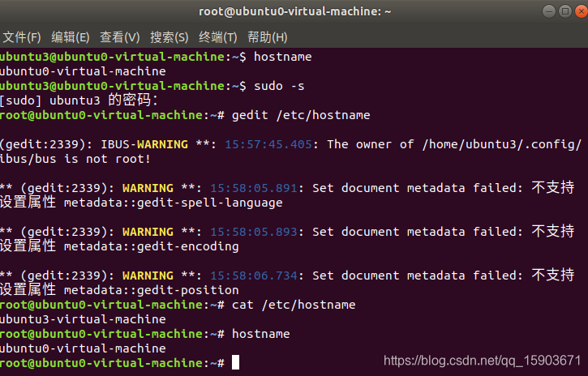Image resolution: width=588 pixels, height=376 pixels.
Task: Click the timestamp 15:58:06.734
Action: [254, 276]
